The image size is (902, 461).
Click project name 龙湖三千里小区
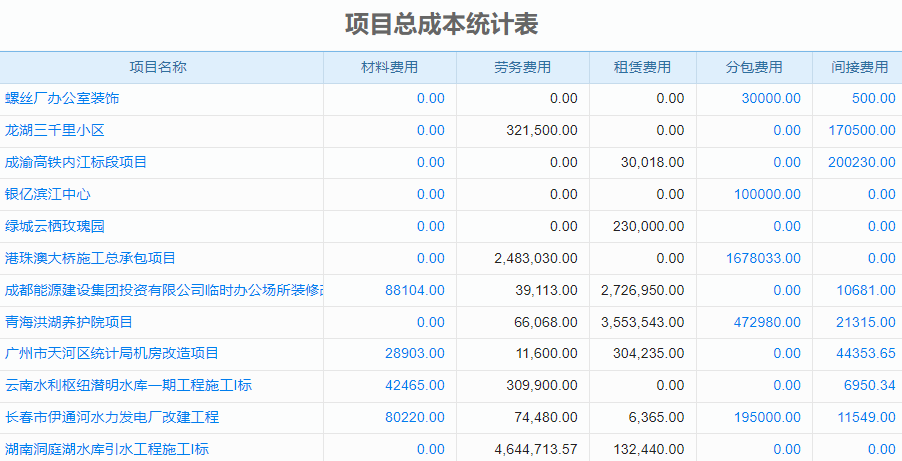pos(55,130)
